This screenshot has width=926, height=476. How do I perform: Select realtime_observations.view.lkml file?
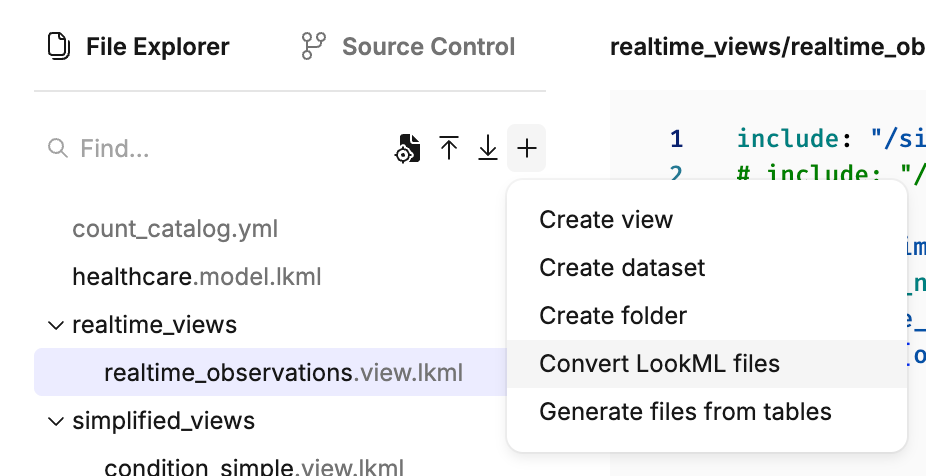283,373
